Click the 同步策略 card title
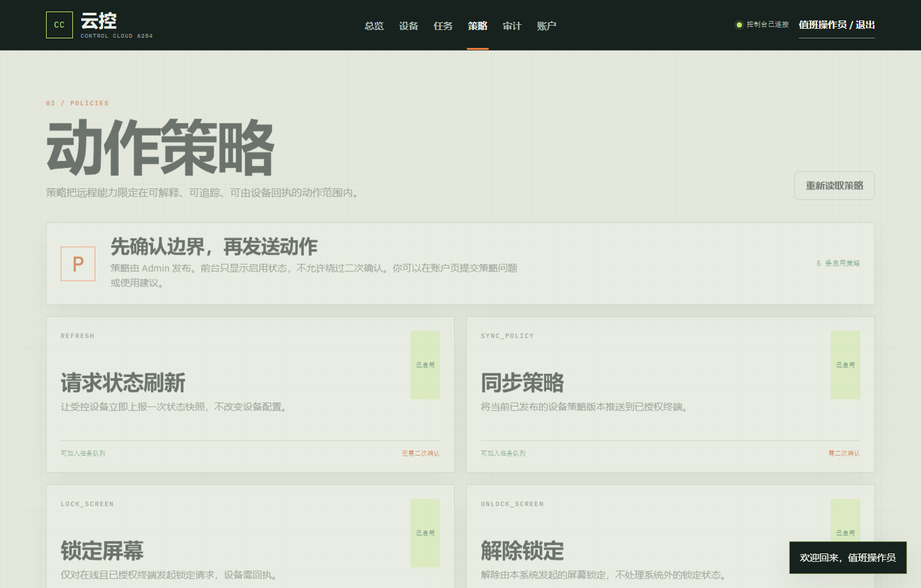This screenshot has height=588, width=921. tap(523, 383)
